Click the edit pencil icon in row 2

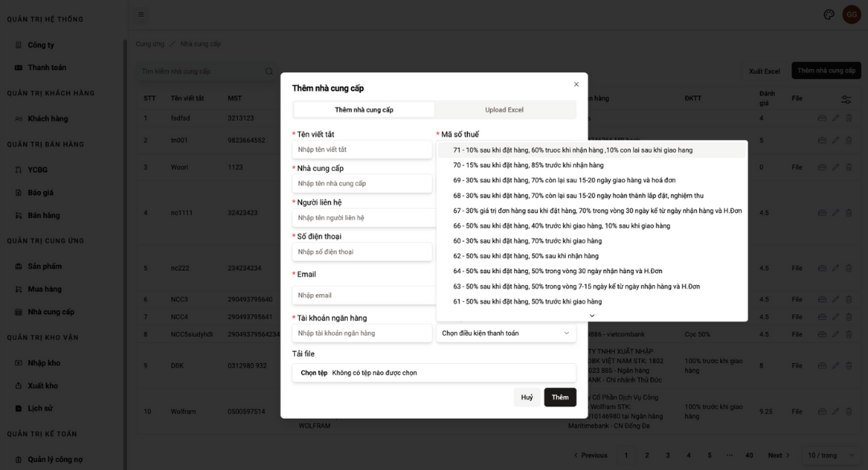(835, 141)
